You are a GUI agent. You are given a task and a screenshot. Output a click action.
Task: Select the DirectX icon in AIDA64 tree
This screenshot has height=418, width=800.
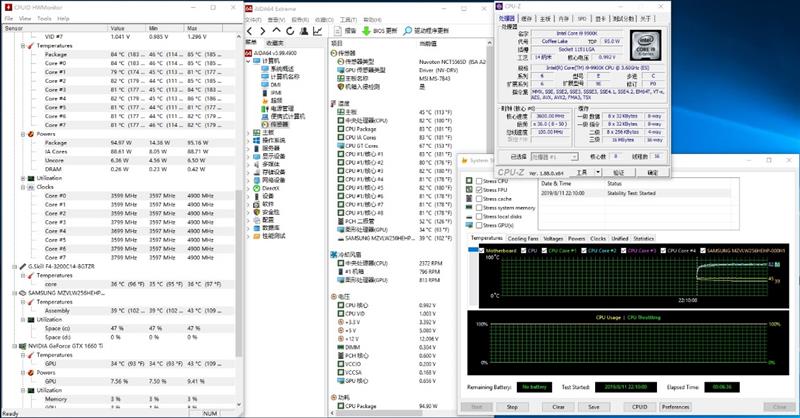[x=256, y=187]
